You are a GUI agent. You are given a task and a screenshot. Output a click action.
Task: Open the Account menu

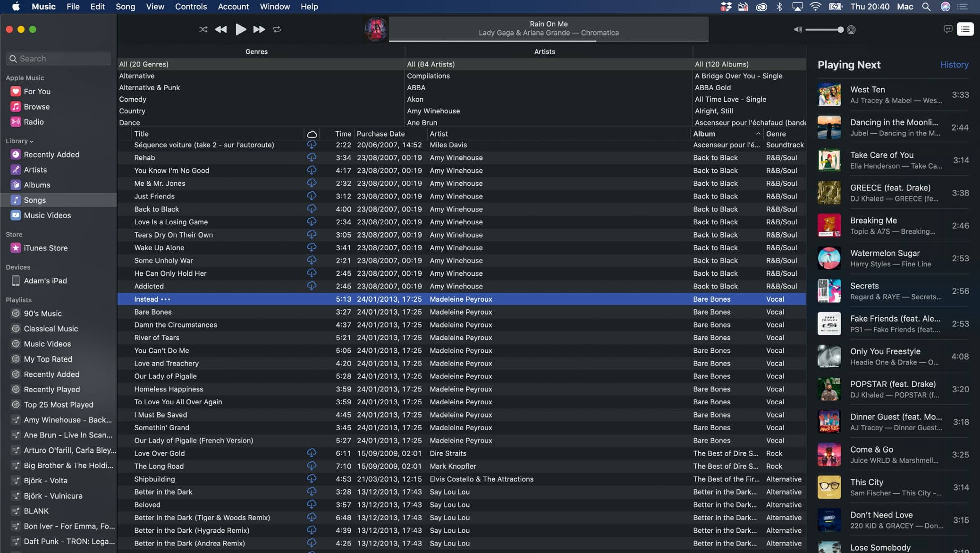(x=233, y=7)
